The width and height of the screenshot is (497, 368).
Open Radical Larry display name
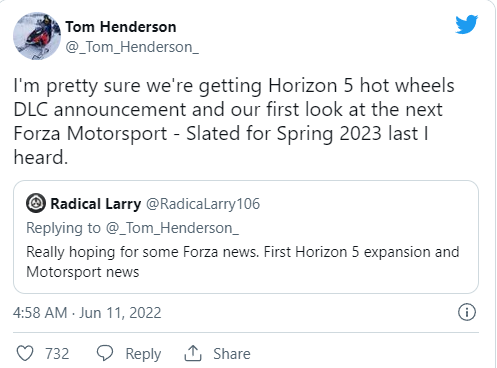96,204
